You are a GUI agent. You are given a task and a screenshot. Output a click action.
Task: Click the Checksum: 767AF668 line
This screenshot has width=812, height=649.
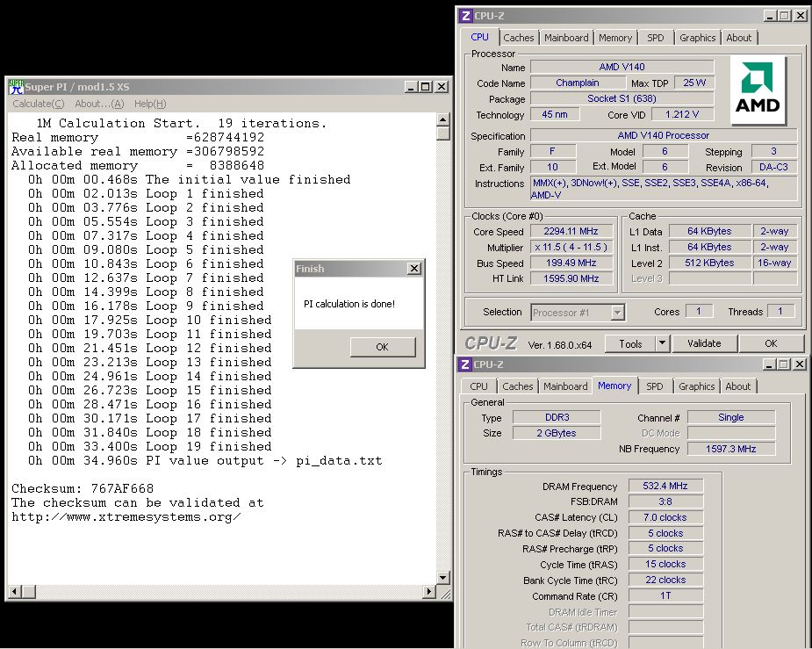click(83, 488)
